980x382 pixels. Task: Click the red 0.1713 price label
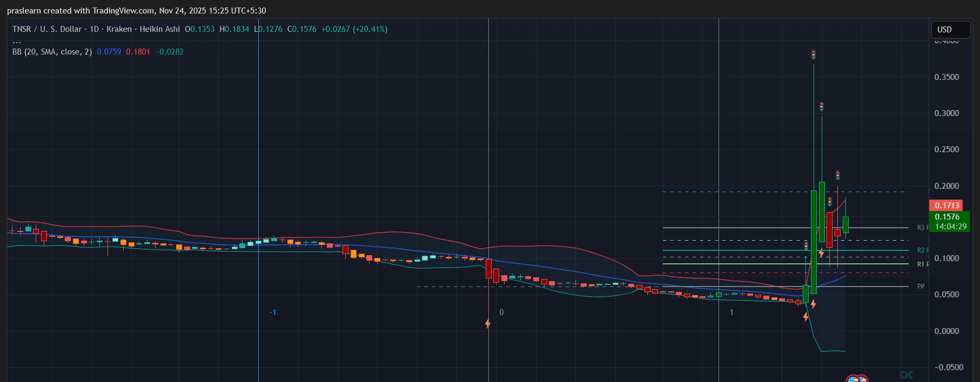pyautogui.click(x=946, y=206)
